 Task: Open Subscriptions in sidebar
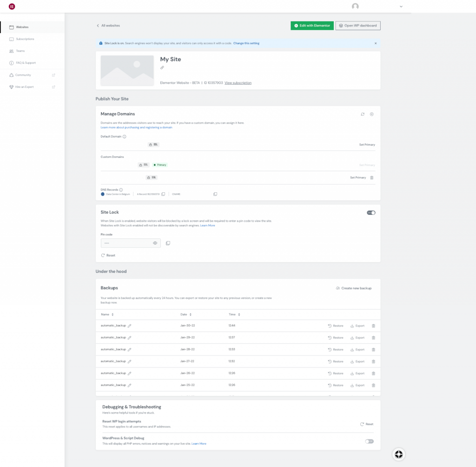(25, 39)
